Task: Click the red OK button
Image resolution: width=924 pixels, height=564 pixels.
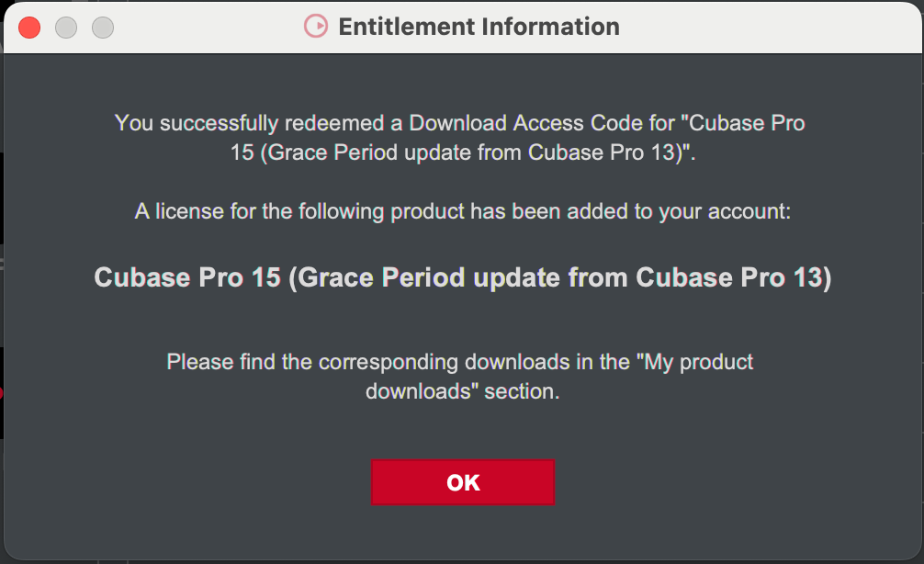Action: [462, 482]
